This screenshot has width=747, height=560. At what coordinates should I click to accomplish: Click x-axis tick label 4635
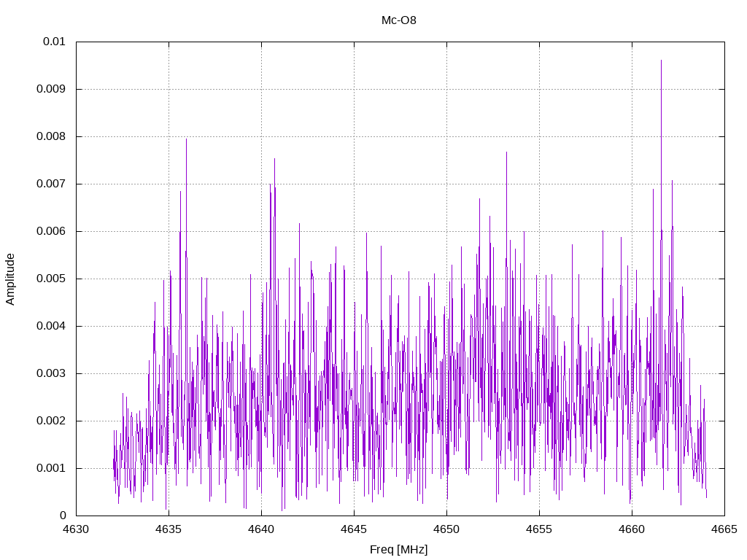[x=169, y=529]
